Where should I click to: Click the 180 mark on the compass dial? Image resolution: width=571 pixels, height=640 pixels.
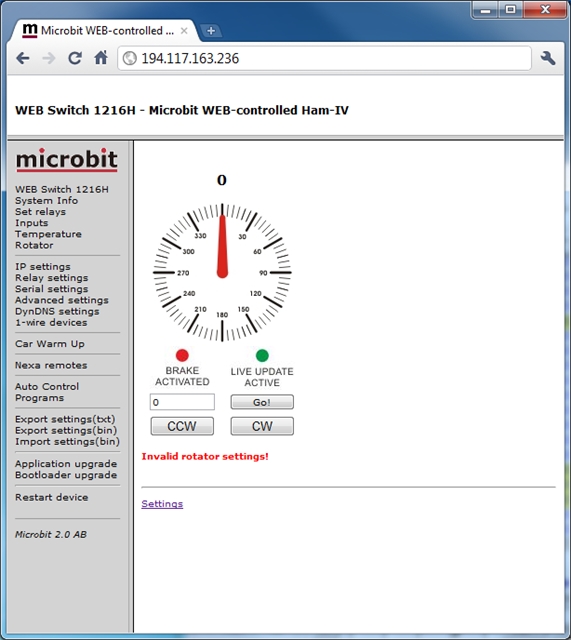[222, 315]
